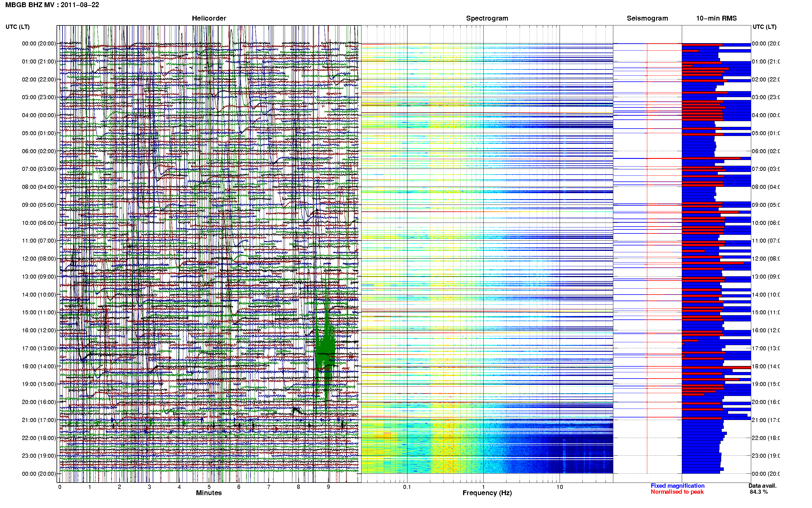812x508 pixels.
Task: Click the '23:00 (19:00)' left time label
Action: (39, 456)
